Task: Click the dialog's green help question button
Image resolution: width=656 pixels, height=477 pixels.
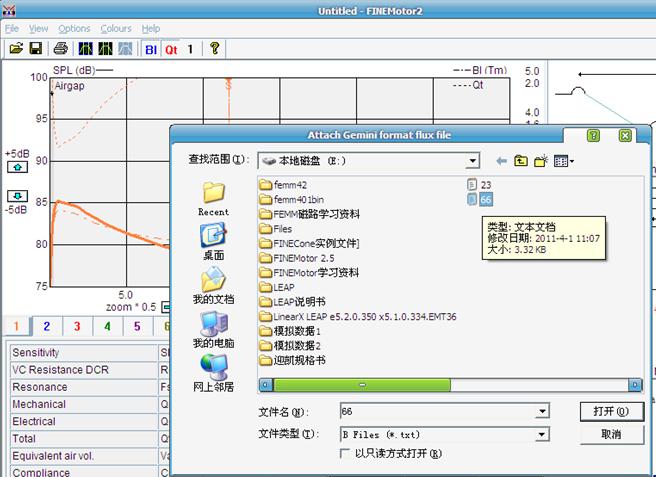Action: click(593, 135)
